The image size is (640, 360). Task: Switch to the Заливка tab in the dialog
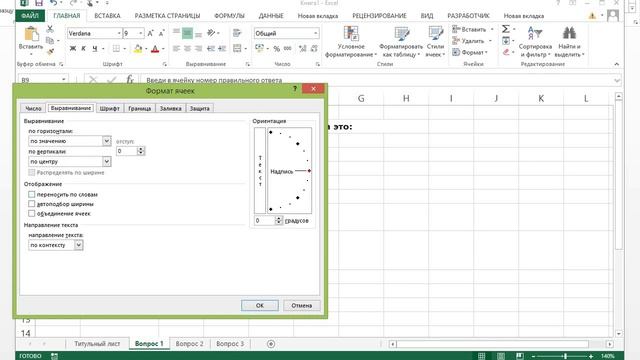[171, 109]
